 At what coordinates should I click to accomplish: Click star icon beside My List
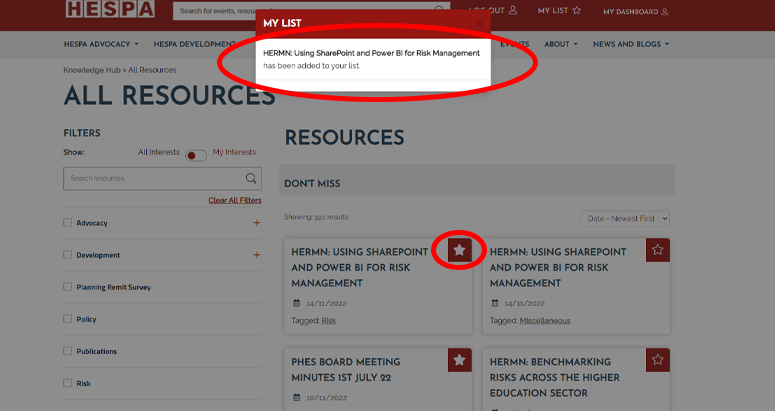pos(577,10)
